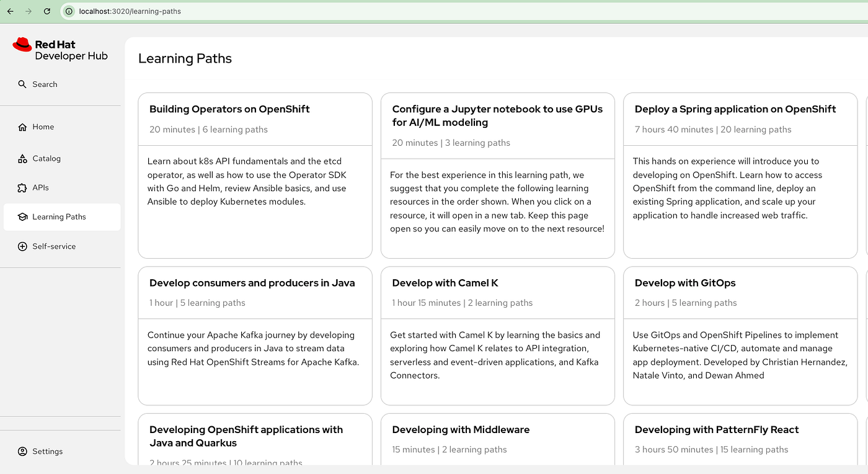This screenshot has width=868, height=474.
Task: Click the GitOps and OpenShift Pipelines description
Action: (740, 355)
